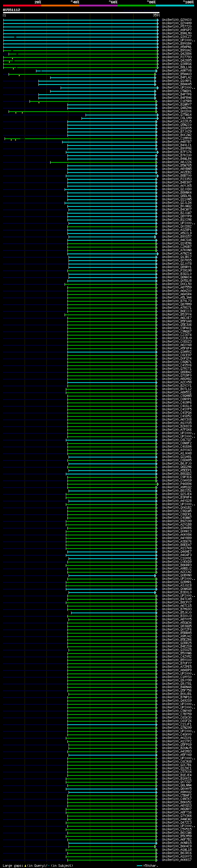
Task: Select the UniRef100_C1E5R8 label
Action: [x=177, y=101]
